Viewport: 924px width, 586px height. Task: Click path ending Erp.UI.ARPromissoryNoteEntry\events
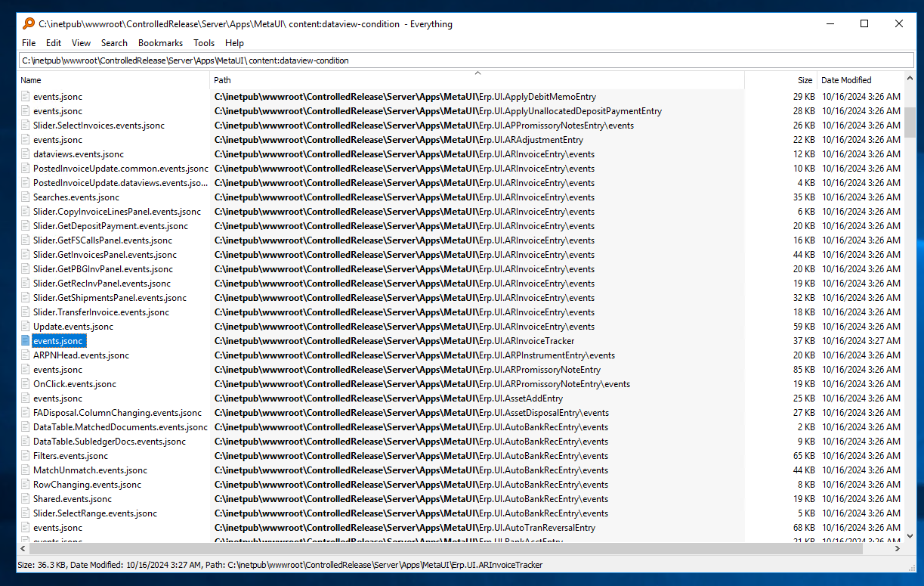(422, 384)
